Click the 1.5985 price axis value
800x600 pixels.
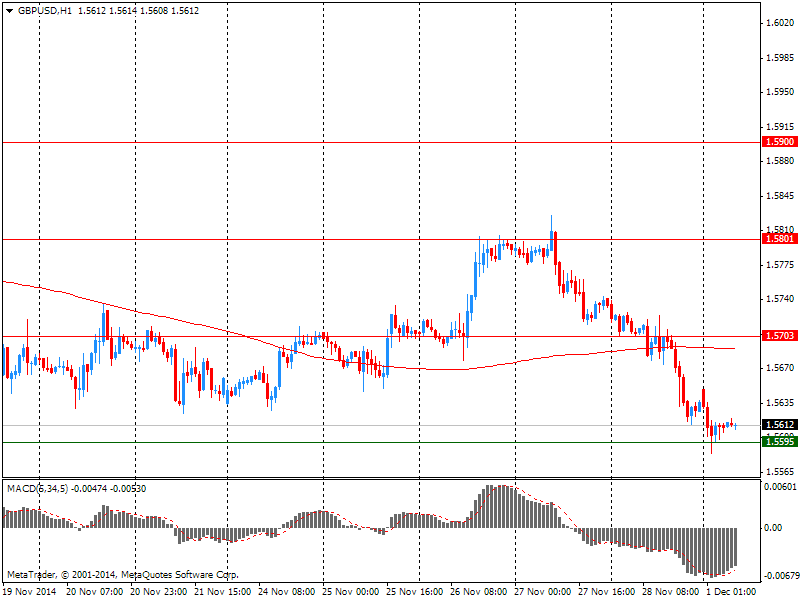(780, 58)
